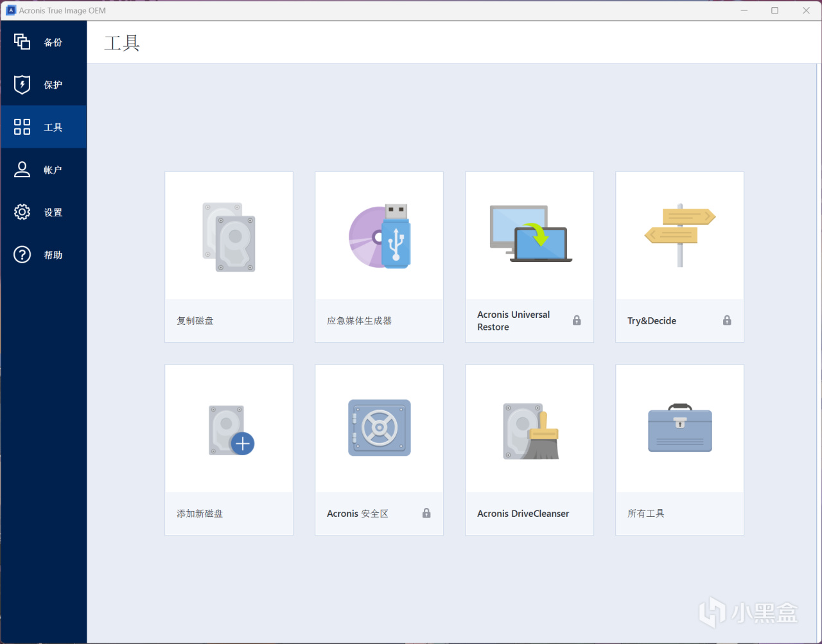Close the Acronis True Image window

click(x=806, y=10)
